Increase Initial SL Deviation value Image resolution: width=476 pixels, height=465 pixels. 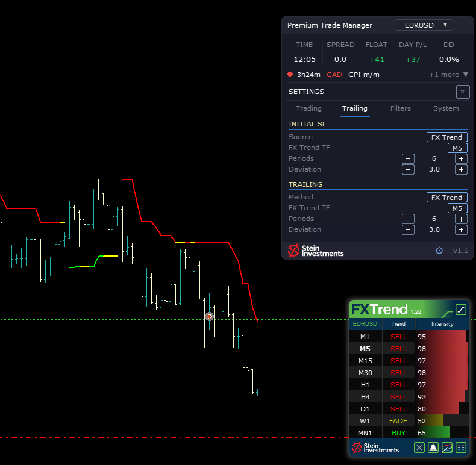[x=461, y=170]
